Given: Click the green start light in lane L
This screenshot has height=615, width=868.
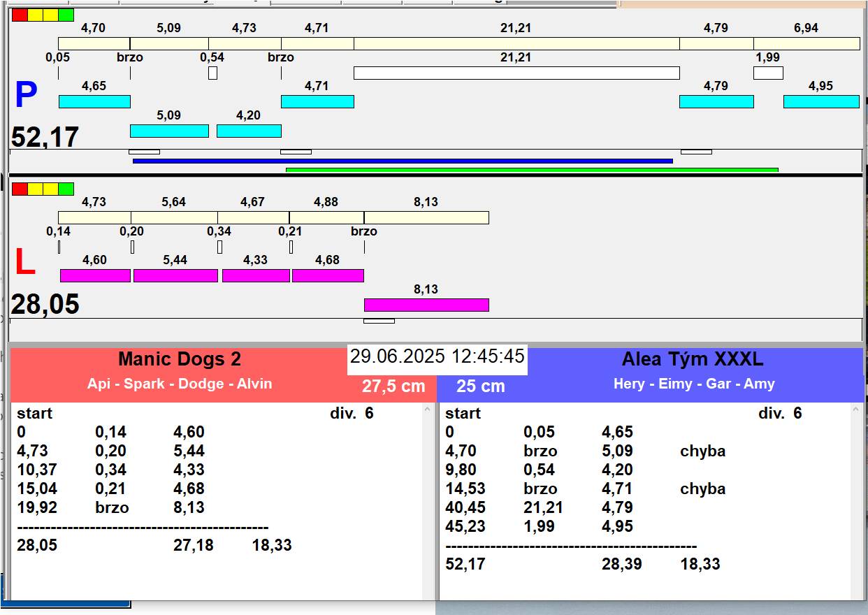Looking at the screenshot, I should click(66, 189).
